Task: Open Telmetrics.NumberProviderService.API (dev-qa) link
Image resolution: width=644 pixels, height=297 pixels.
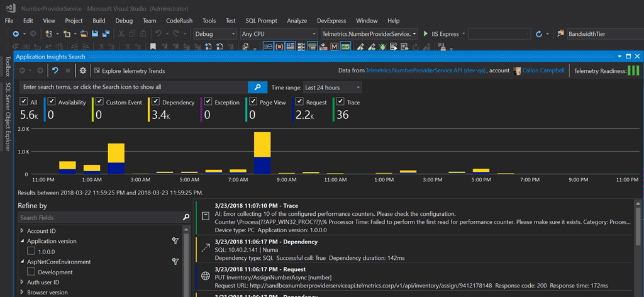Action: click(x=426, y=71)
